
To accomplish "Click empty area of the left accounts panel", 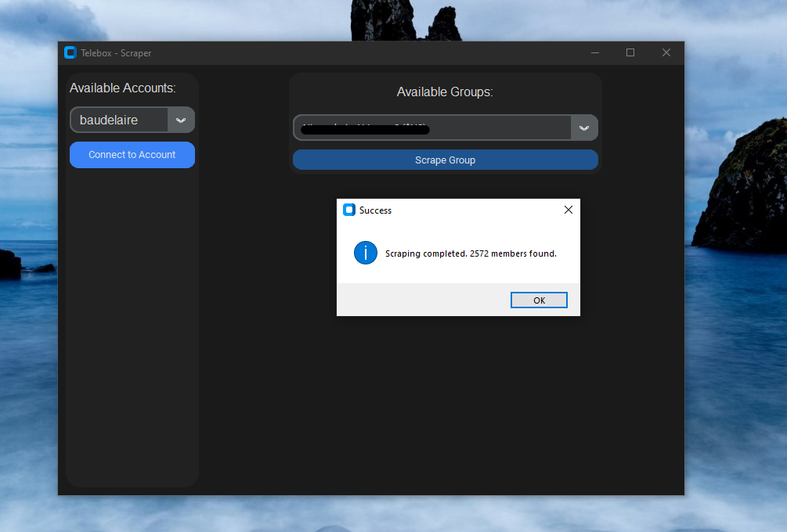I will tap(132, 329).
